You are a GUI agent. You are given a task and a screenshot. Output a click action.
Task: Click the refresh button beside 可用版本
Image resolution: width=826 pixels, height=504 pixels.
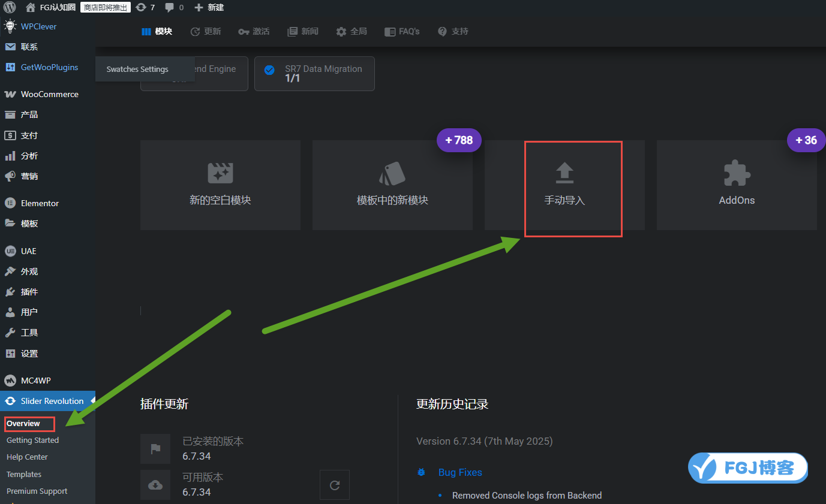pos(335,485)
